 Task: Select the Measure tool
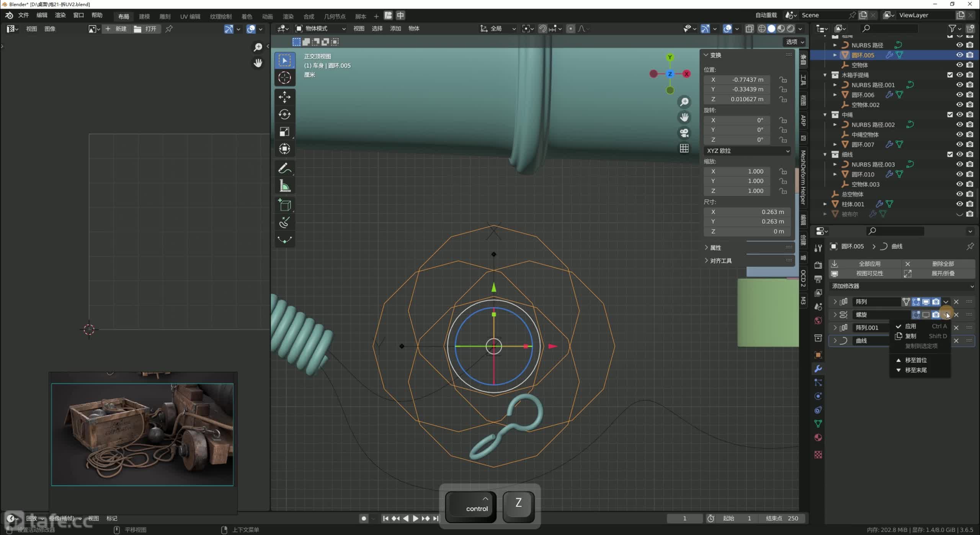284,186
